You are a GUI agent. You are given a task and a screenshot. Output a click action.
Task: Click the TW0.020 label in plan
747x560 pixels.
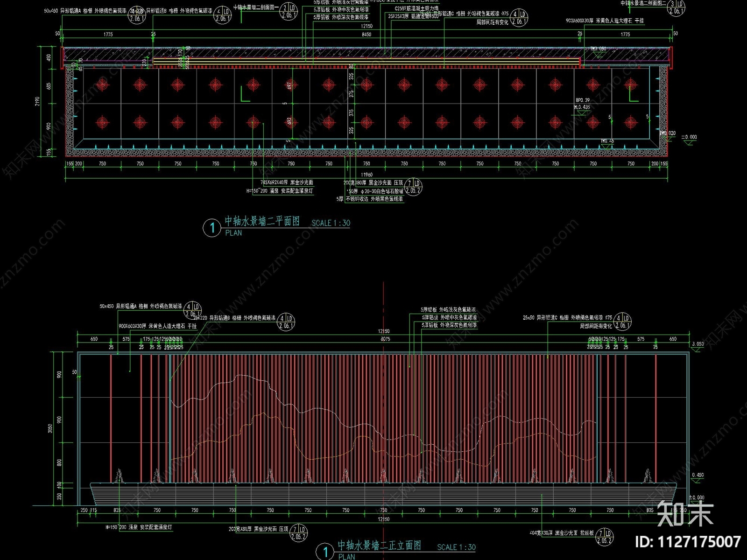click(x=668, y=133)
